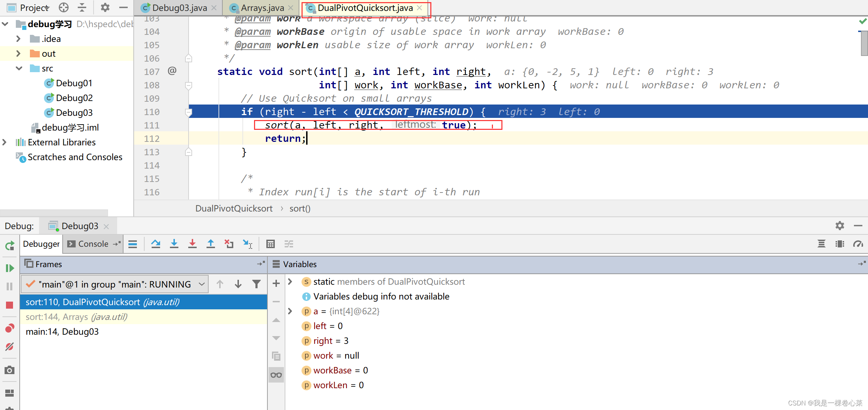
Task: Switch to the Arrays.java editor tab
Action: click(262, 8)
